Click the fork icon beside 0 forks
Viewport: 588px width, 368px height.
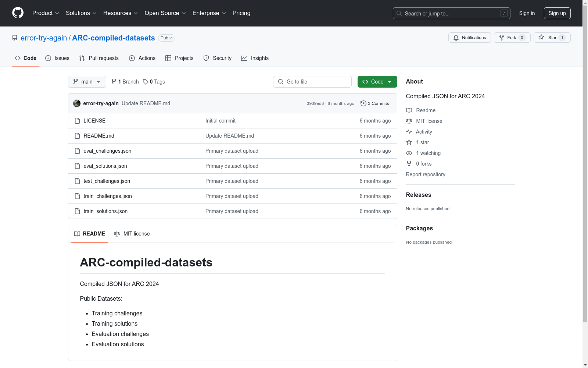point(409,164)
